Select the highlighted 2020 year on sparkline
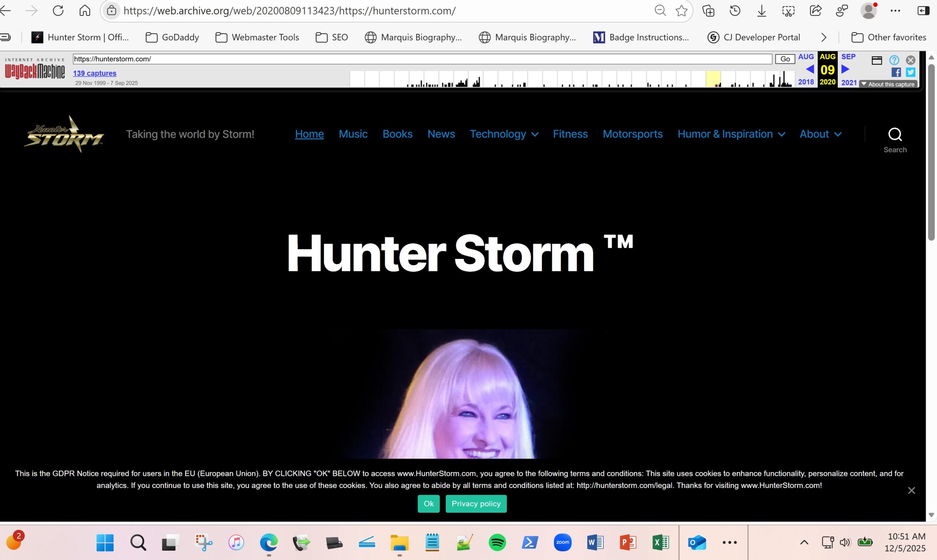This screenshot has height=560, width=937. [713, 79]
